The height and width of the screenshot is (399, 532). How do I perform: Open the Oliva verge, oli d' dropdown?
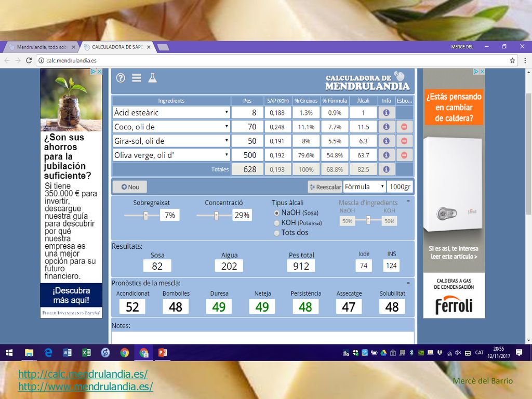click(x=171, y=155)
